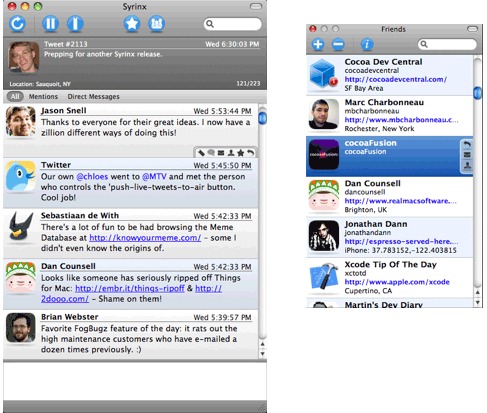
Task: Click the envelope icon on Jason Snell's tweet
Action: click(x=221, y=153)
